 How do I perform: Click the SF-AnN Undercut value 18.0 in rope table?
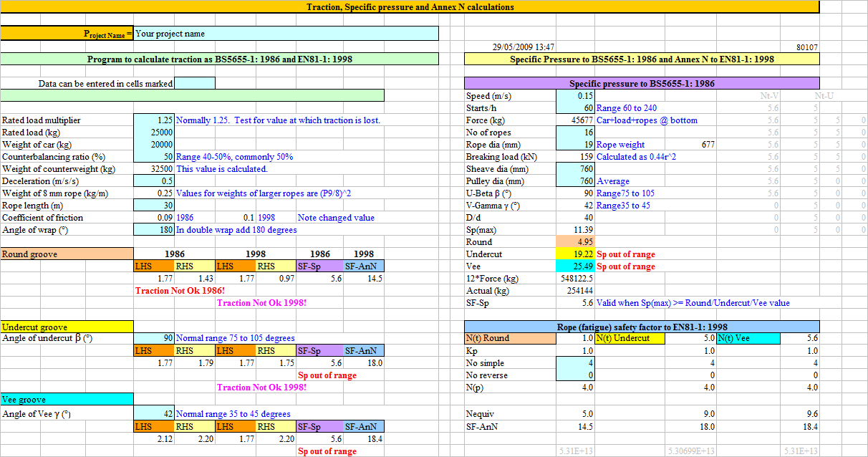(707, 426)
